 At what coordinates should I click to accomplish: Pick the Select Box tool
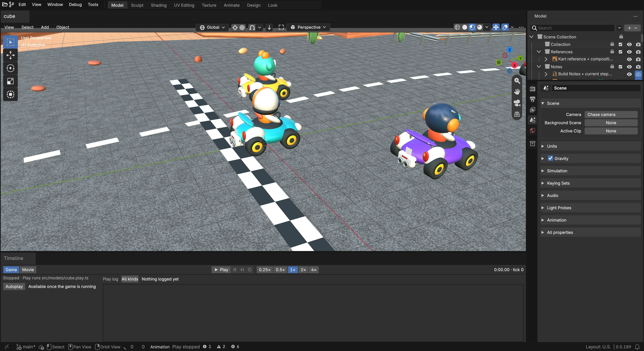click(x=10, y=42)
